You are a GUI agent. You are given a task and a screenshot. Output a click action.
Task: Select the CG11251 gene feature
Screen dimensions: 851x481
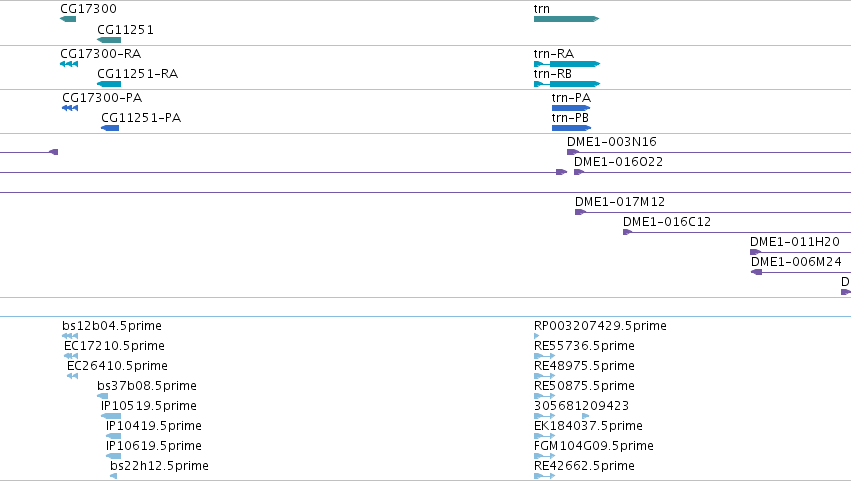coord(109,40)
